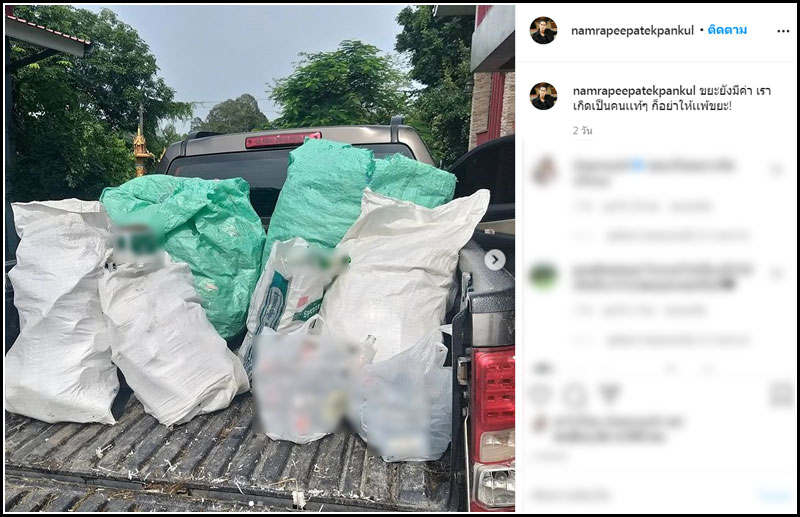800x517 pixels.
Task: Click namrapeepatekpankul username in caption
Action: pyautogui.click(x=634, y=91)
